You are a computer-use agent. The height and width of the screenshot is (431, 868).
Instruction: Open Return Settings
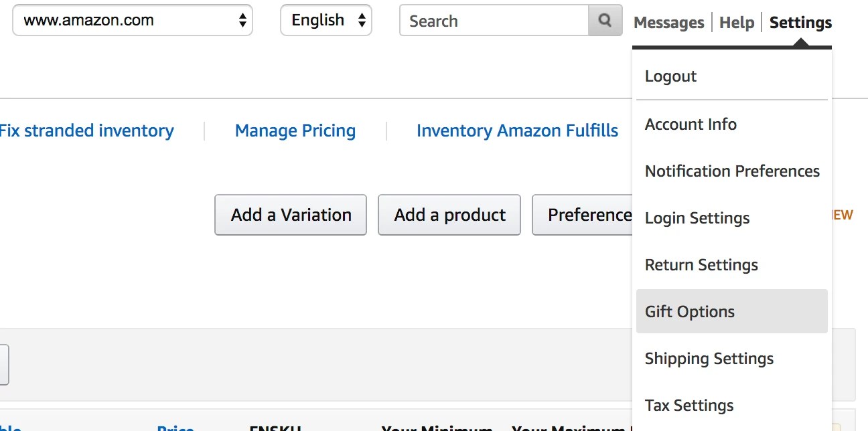click(701, 265)
